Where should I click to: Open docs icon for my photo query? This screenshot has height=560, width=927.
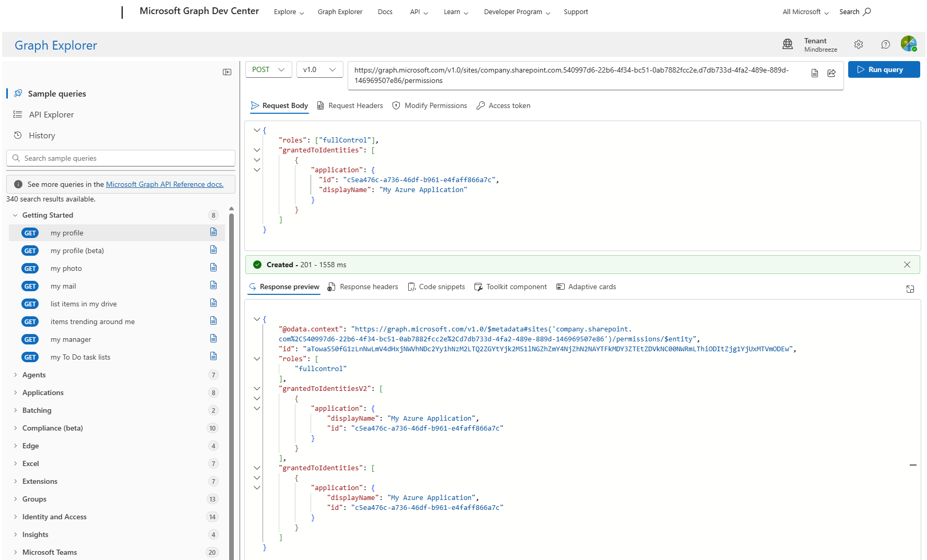213,268
